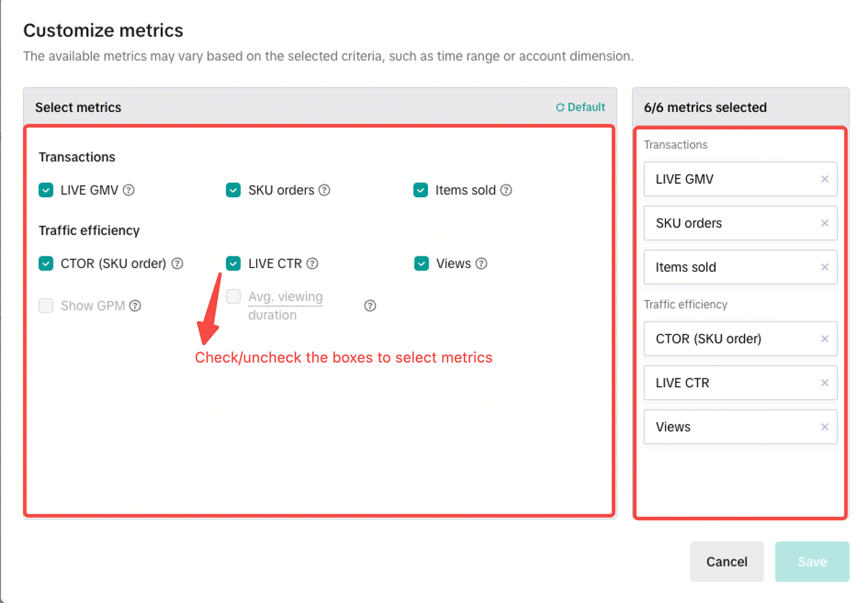Screen dimensions: 868x603
Task: Click the help icon beside CTOR (SKU order)
Action: [177, 264]
